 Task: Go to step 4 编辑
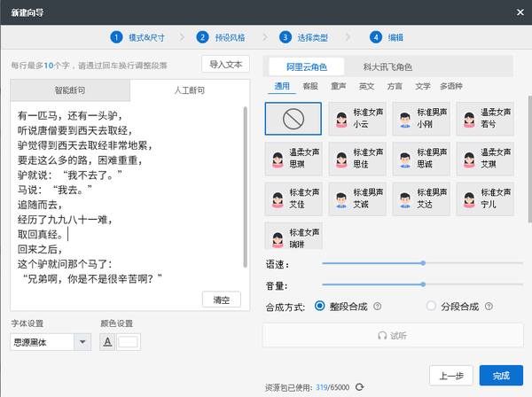pyautogui.click(x=387, y=37)
